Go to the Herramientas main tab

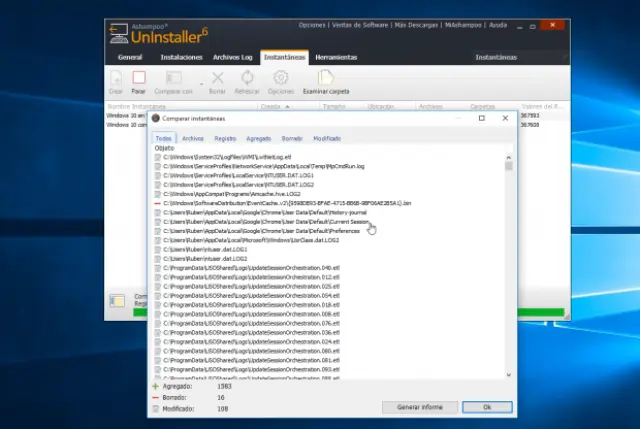(x=336, y=57)
